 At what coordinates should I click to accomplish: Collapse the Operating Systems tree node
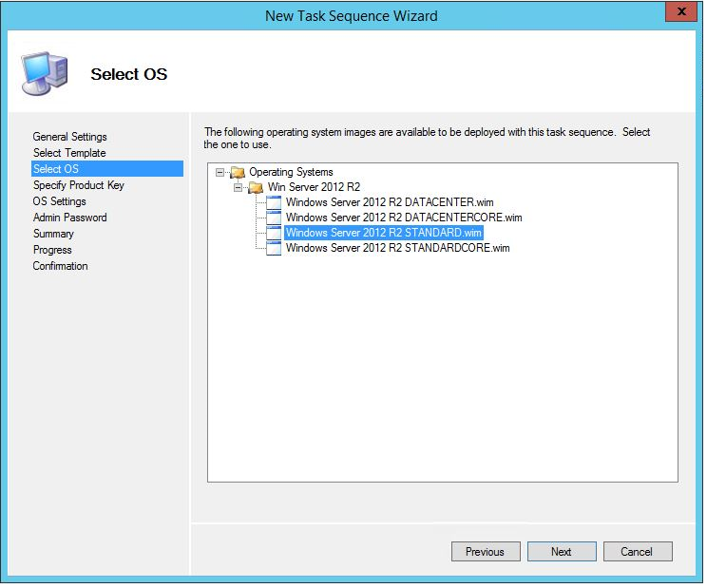point(220,173)
